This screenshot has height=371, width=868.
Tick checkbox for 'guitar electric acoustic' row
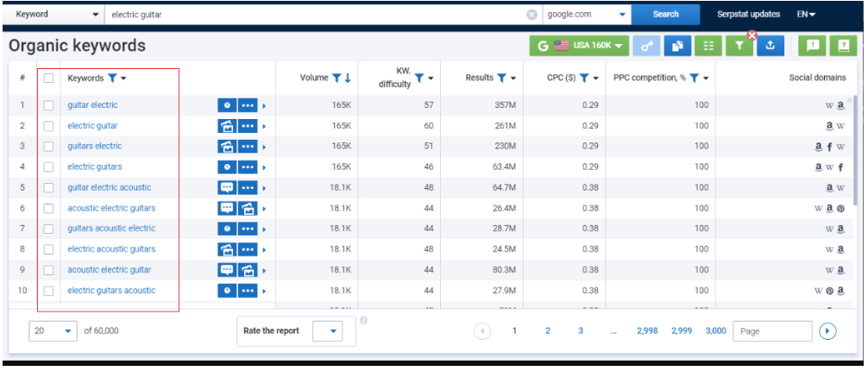pos(48,188)
